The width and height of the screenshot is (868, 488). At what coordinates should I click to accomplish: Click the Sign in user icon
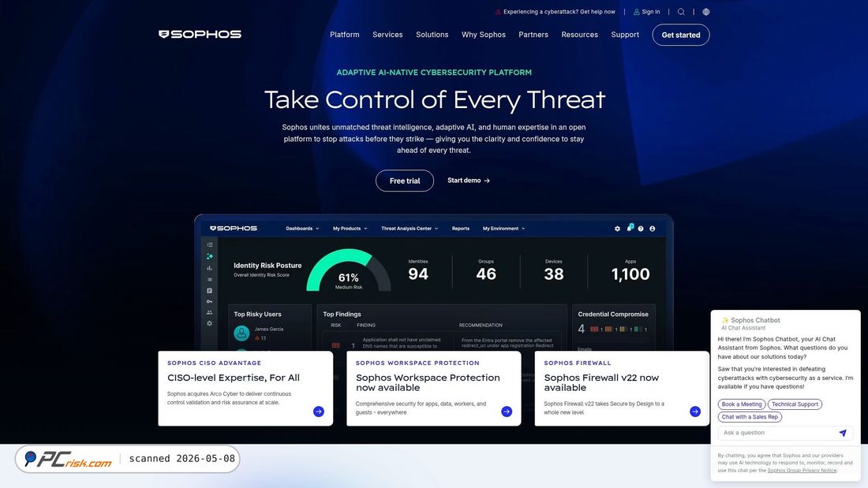[636, 12]
